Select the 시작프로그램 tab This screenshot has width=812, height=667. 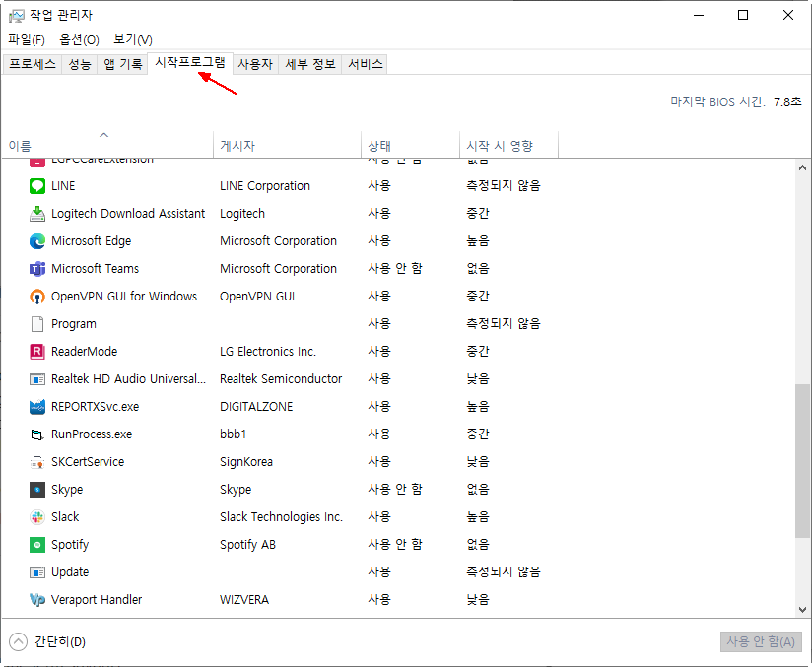click(190, 63)
